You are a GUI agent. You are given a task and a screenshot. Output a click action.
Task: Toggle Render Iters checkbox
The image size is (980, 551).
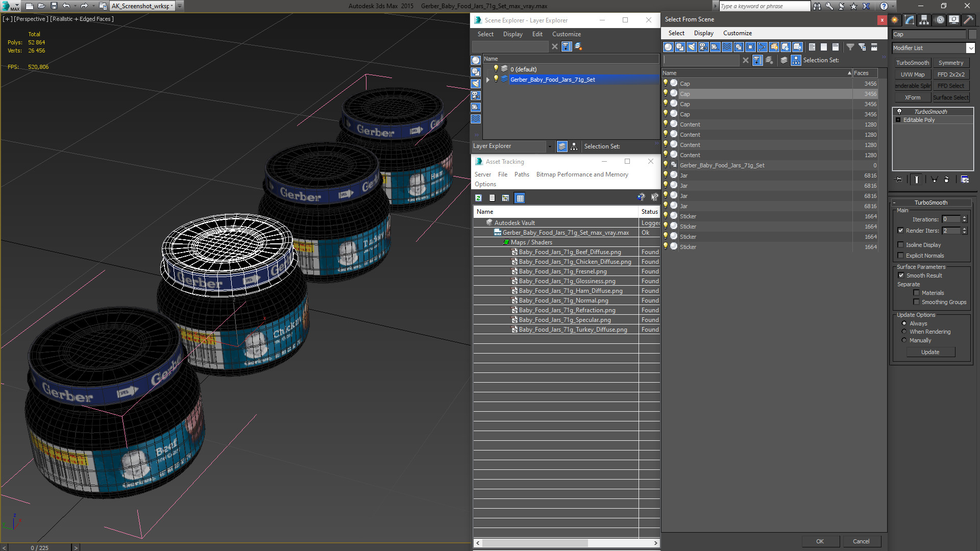(901, 231)
